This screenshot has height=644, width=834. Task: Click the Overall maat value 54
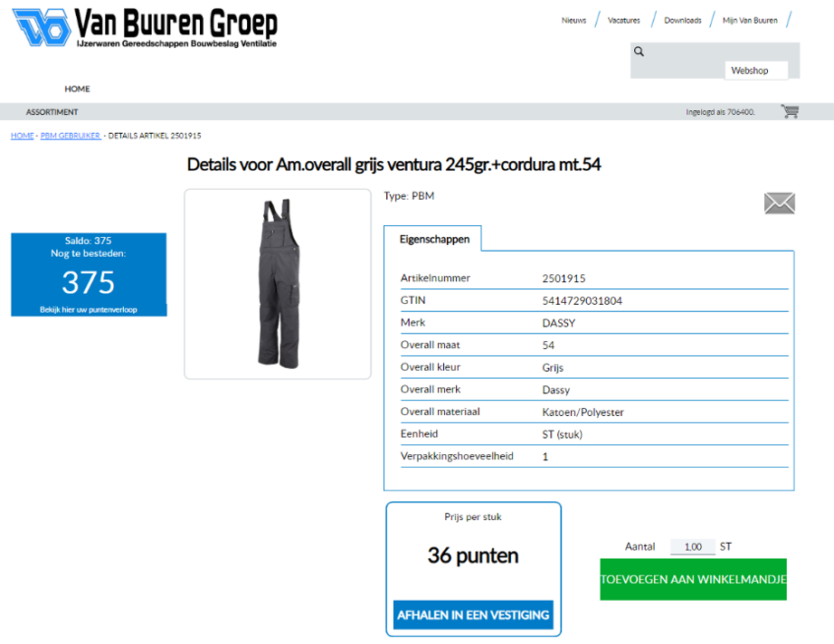pyautogui.click(x=548, y=346)
